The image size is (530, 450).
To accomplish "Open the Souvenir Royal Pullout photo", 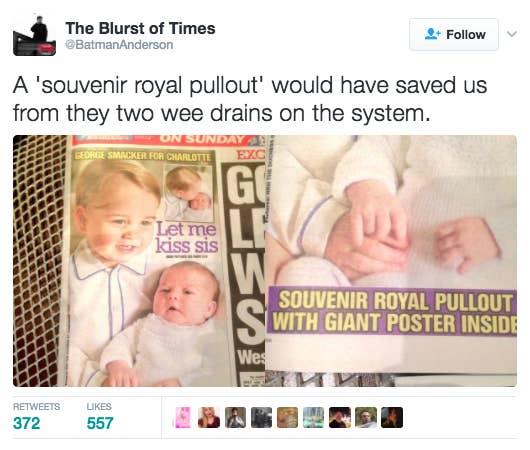I will [x=391, y=261].
